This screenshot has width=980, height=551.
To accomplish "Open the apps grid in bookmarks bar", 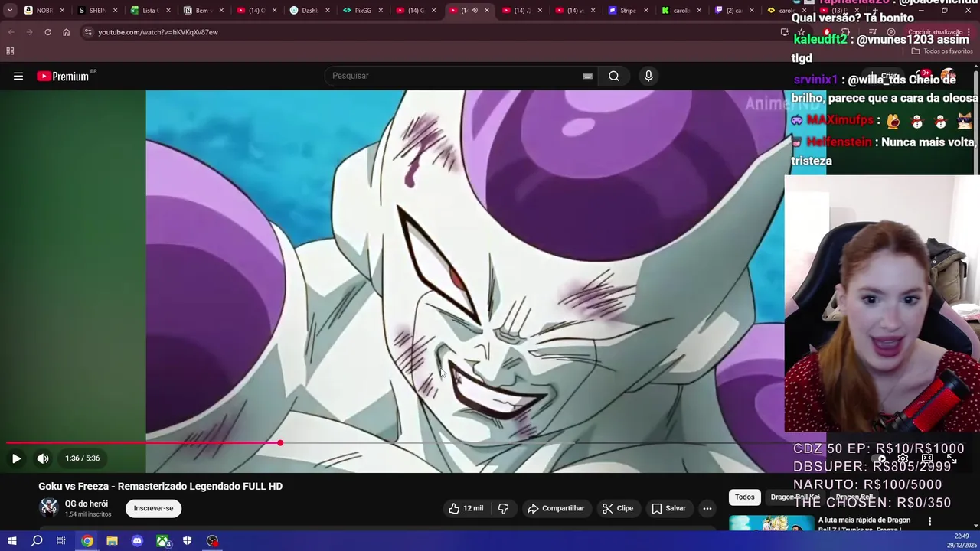I will 10,51.
